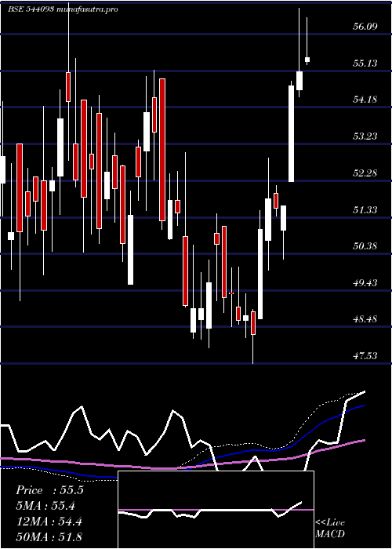Click the 12MA : 54.4 value

49,522
